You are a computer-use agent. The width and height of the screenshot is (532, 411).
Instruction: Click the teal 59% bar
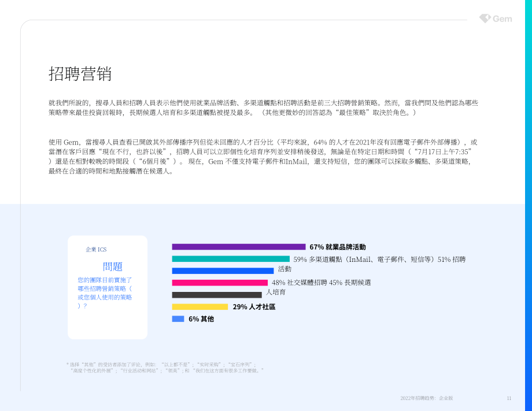tap(231, 259)
